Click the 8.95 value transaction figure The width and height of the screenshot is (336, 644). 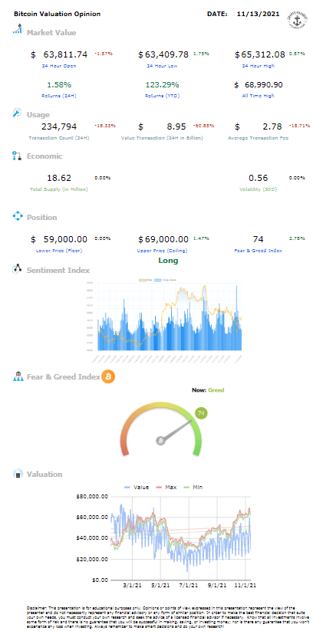pyautogui.click(x=176, y=127)
